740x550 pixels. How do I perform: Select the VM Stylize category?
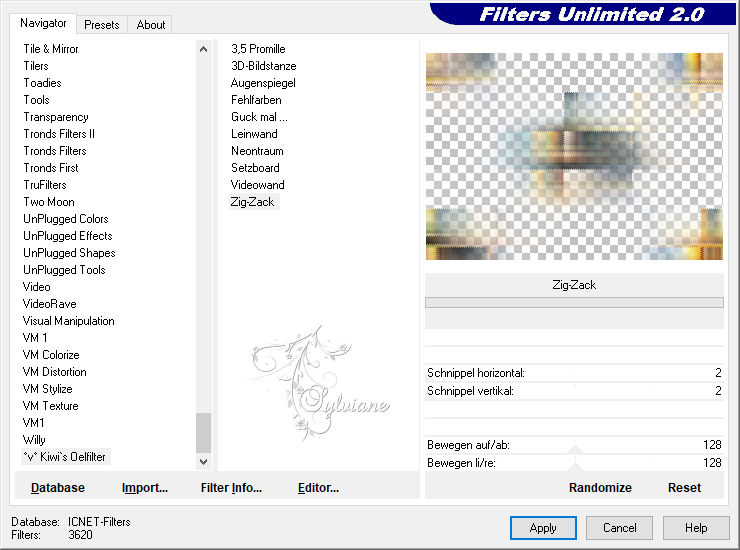pos(47,389)
